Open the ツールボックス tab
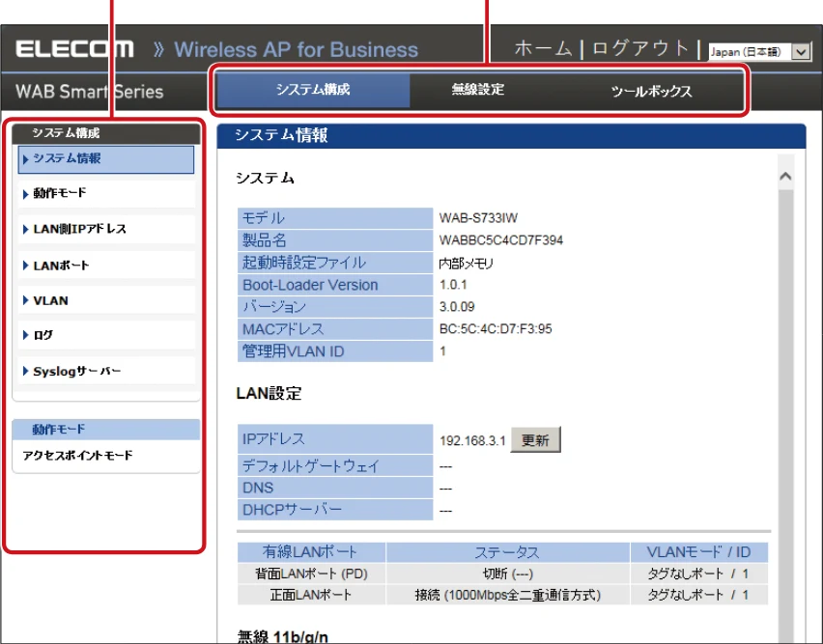 pos(651,92)
